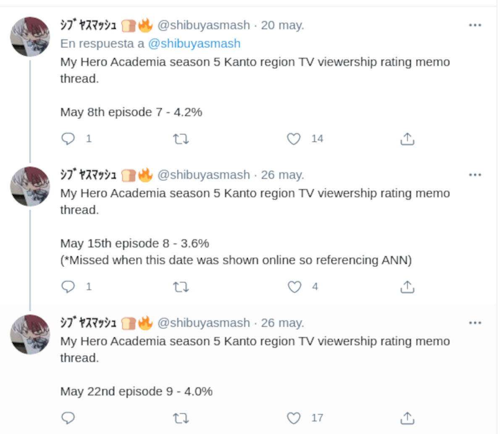Screen dimensions: 504x434
Task: Click the retweet icon on the episode 7 tweet
Action: (x=181, y=139)
